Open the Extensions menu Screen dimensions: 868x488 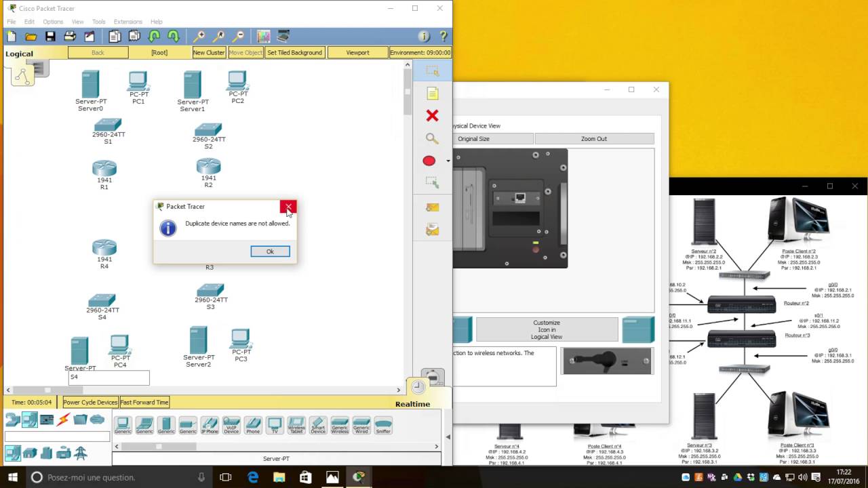[x=128, y=22]
